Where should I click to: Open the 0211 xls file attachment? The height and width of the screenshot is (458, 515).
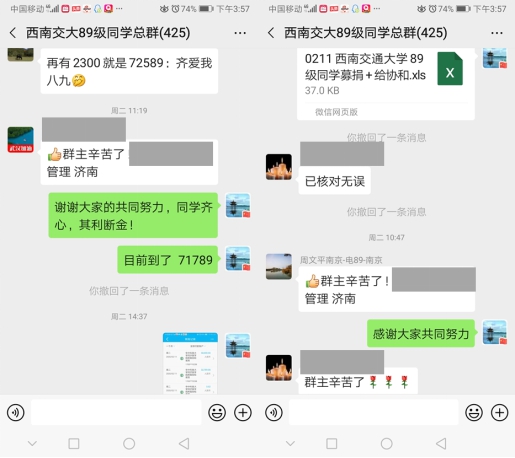(386, 83)
